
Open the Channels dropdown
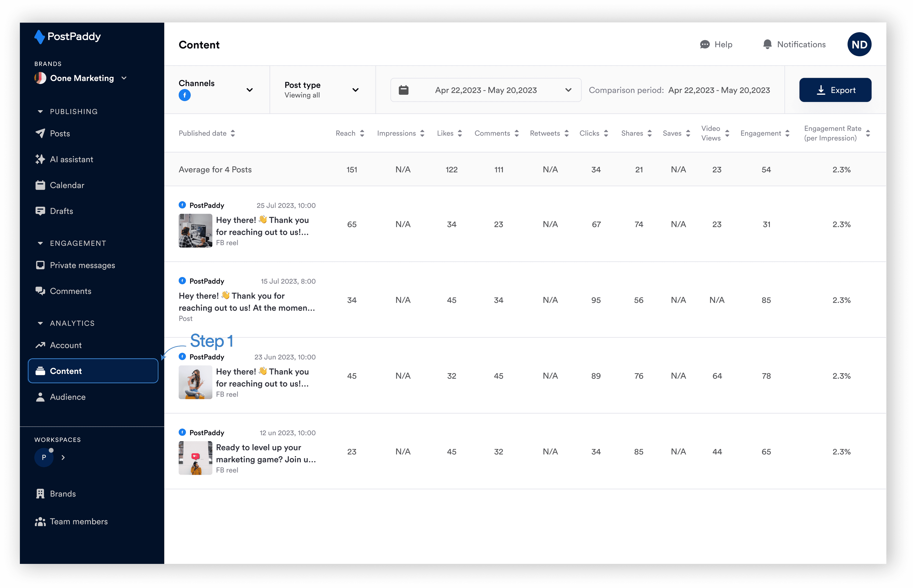249,90
